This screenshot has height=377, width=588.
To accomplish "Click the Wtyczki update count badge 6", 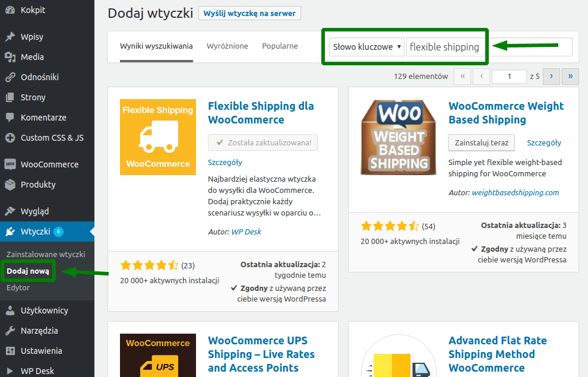I will 58,232.
